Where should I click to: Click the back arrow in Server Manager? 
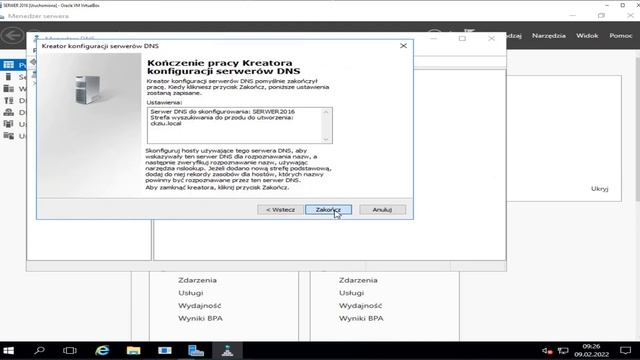[12, 36]
